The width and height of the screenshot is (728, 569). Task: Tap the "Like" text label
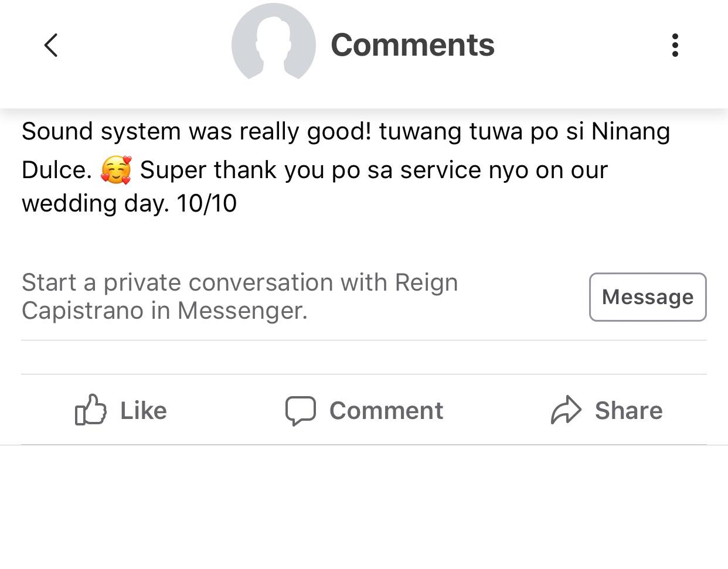[143, 411]
